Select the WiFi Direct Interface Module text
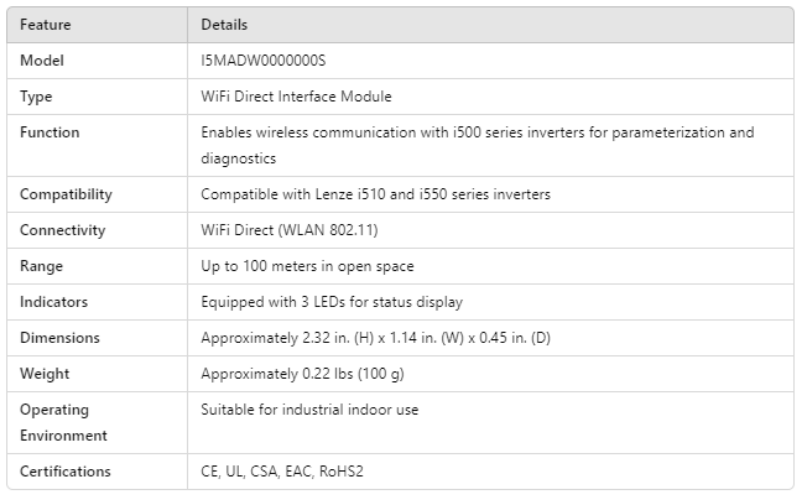The height and width of the screenshot is (500, 802). pyautogui.click(x=296, y=96)
